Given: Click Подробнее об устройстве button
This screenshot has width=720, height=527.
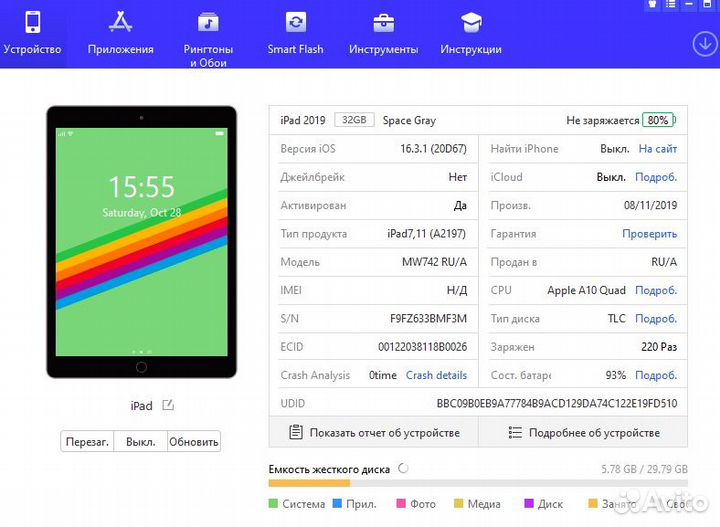Looking at the screenshot, I should click(583, 432).
